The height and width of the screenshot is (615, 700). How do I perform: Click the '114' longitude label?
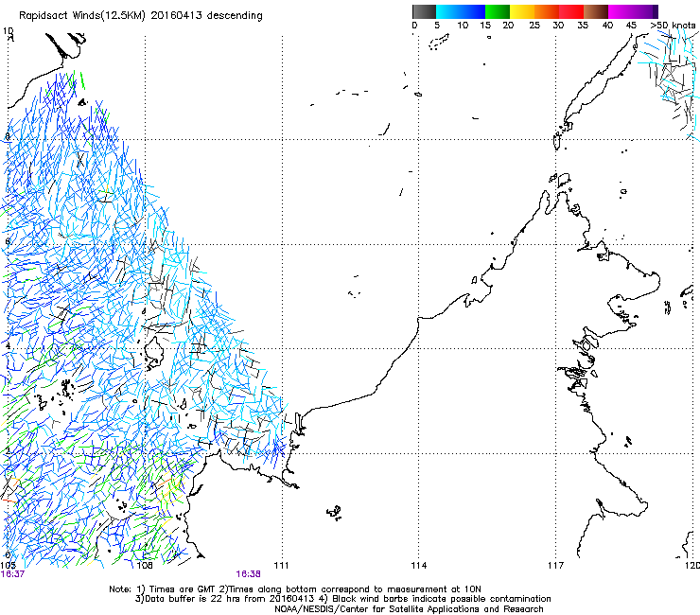tap(419, 566)
